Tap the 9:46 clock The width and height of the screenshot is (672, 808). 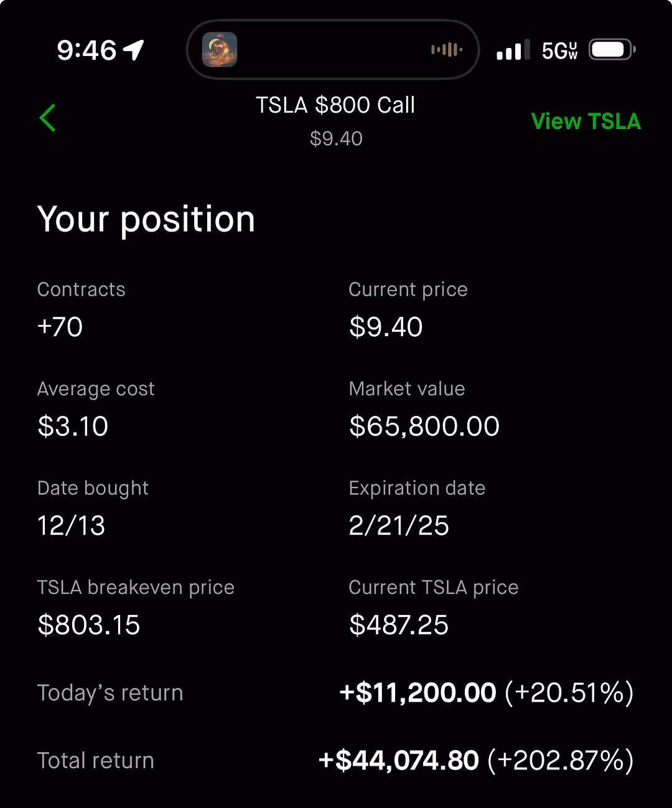[x=86, y=50]
